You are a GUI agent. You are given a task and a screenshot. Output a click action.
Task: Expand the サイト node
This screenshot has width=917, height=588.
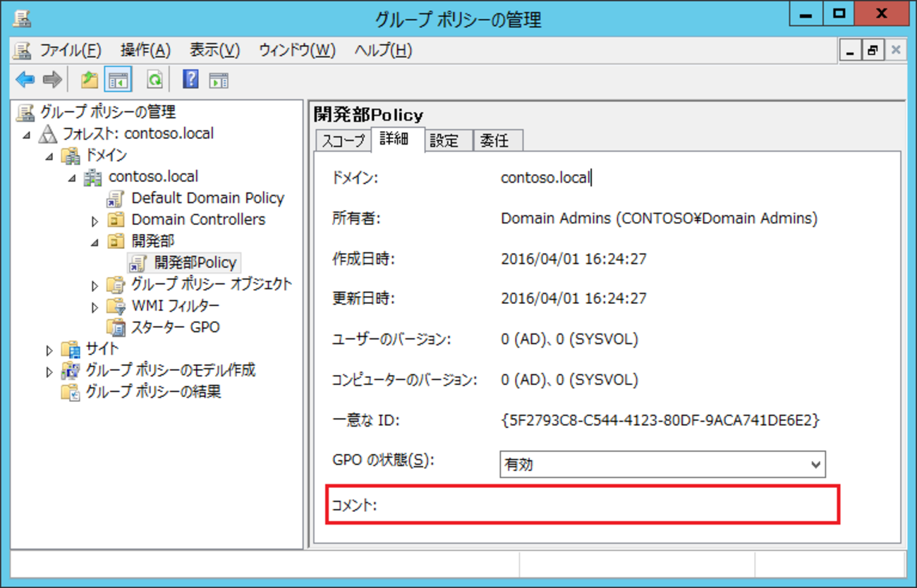[x=49, y=350]
